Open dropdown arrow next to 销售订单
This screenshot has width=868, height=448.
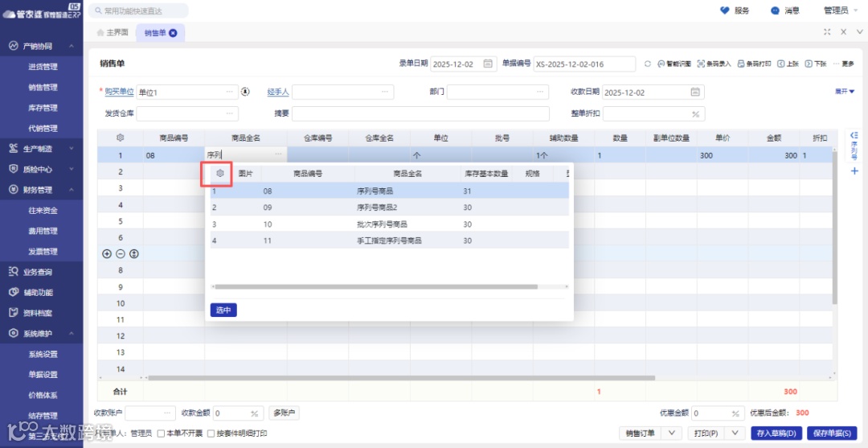click(x=671, y=433)
